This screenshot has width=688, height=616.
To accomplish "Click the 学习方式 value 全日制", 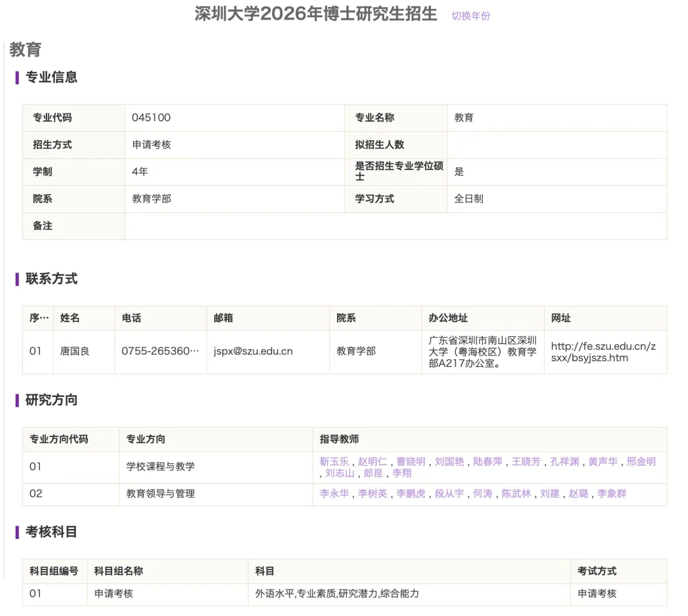I will [x=469, y=199].
